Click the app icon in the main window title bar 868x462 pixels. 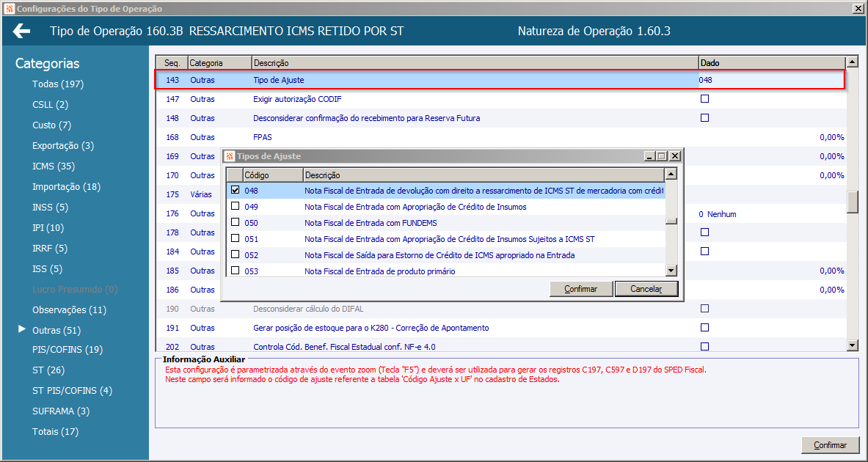(8, 9)
